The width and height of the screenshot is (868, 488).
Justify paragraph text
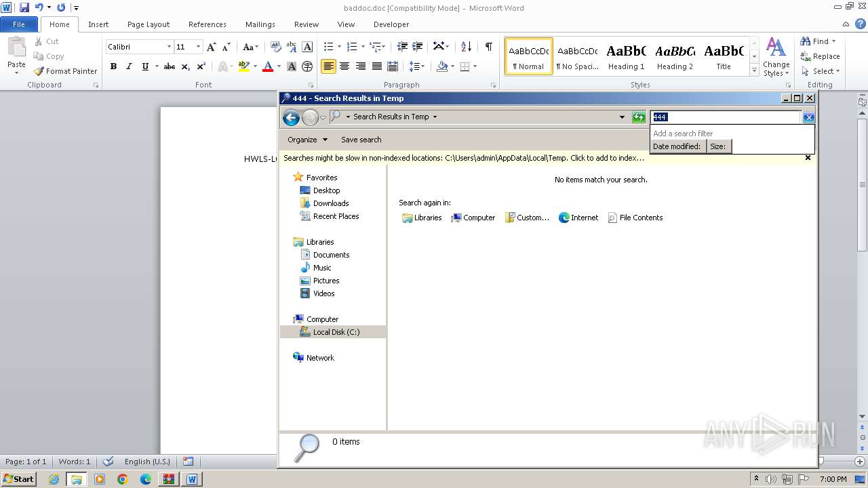tap(376, 66)
